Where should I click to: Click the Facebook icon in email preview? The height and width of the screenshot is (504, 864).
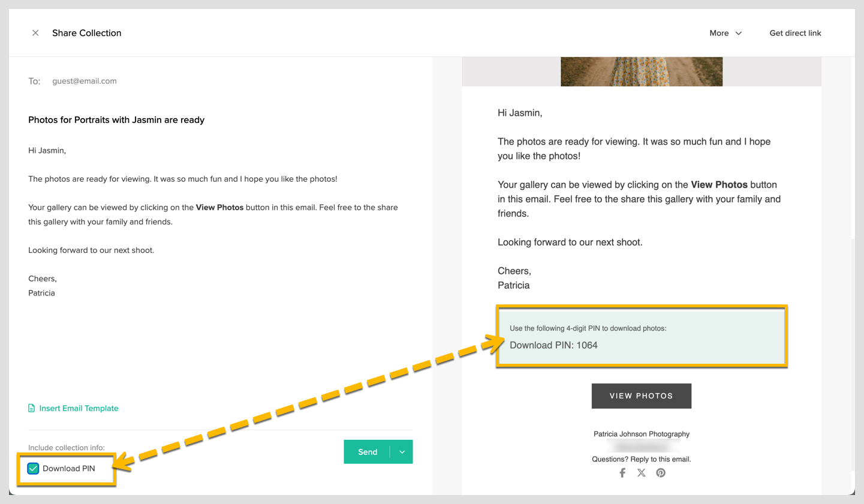coord(622,473)
